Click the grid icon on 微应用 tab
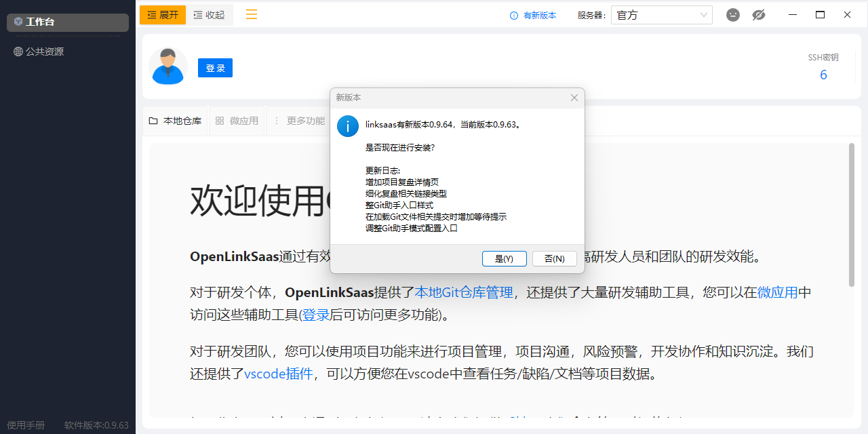 pos(220,121)
